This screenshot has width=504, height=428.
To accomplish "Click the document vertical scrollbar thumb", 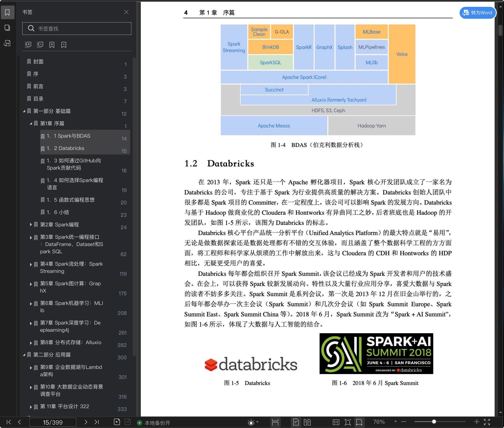I will point(500,30).
